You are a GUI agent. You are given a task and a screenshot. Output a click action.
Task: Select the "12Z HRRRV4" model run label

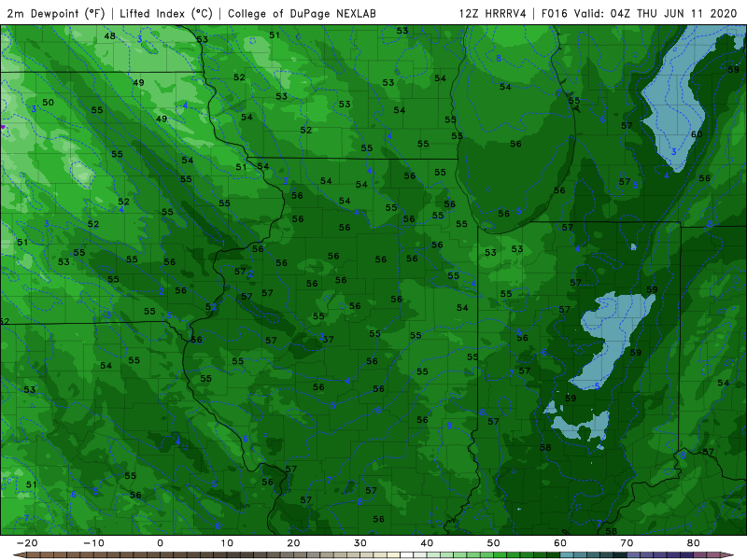(x=493, y=13)
